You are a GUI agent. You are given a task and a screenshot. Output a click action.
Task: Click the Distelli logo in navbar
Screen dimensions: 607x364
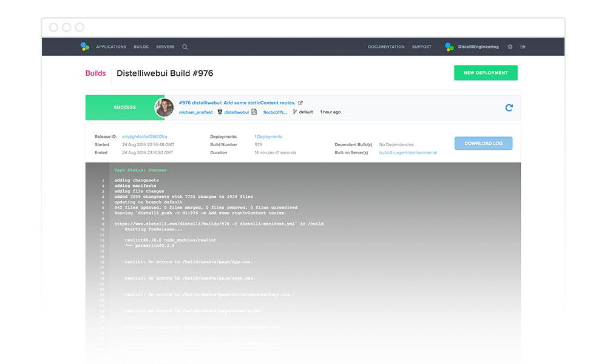point(85,47)
